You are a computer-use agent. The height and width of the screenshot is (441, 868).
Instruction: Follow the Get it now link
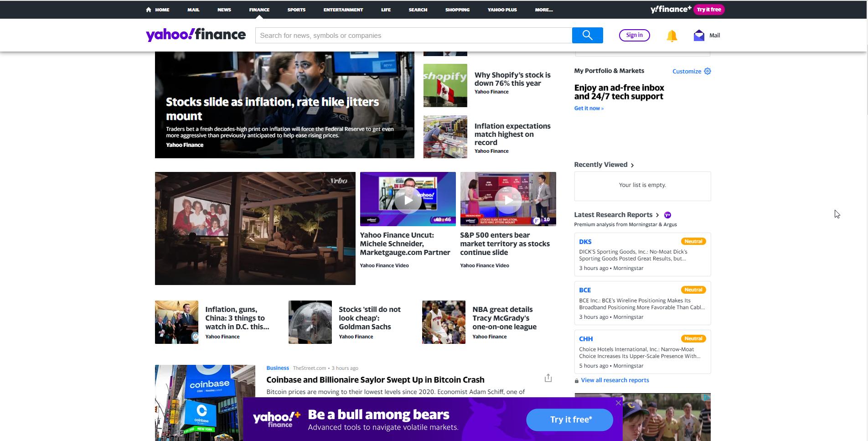click(x=589, y=108)
